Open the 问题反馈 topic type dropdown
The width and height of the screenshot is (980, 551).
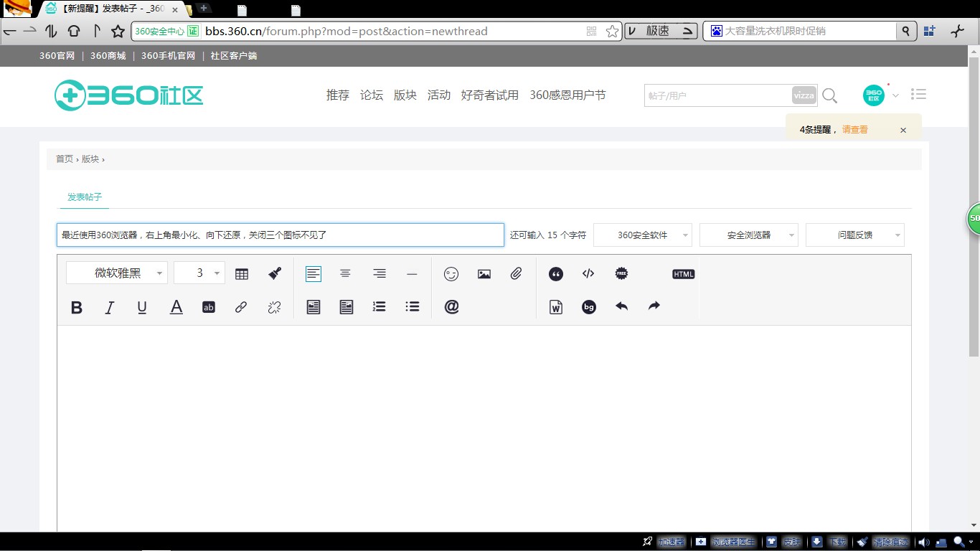855,235
